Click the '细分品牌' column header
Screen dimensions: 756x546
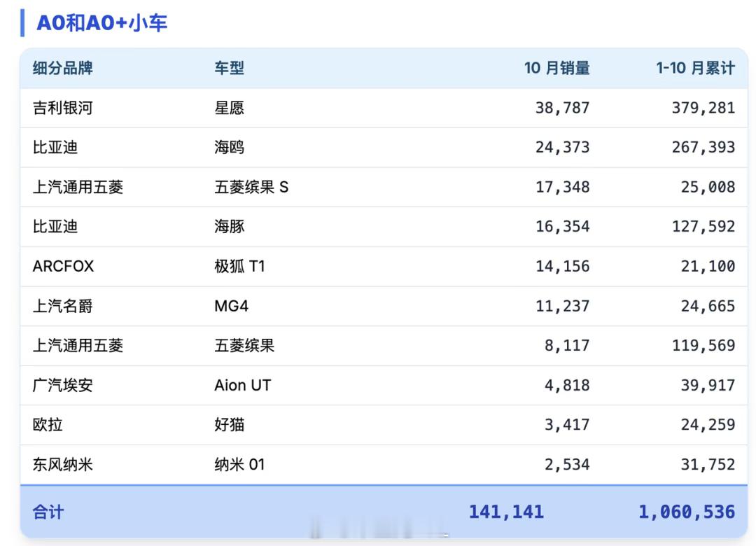coord(63,68)
